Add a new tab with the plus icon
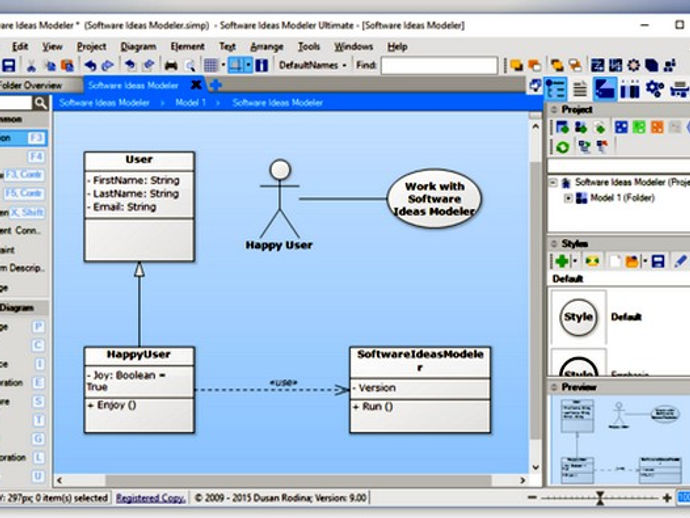690x518 pixels. point(215,85)
